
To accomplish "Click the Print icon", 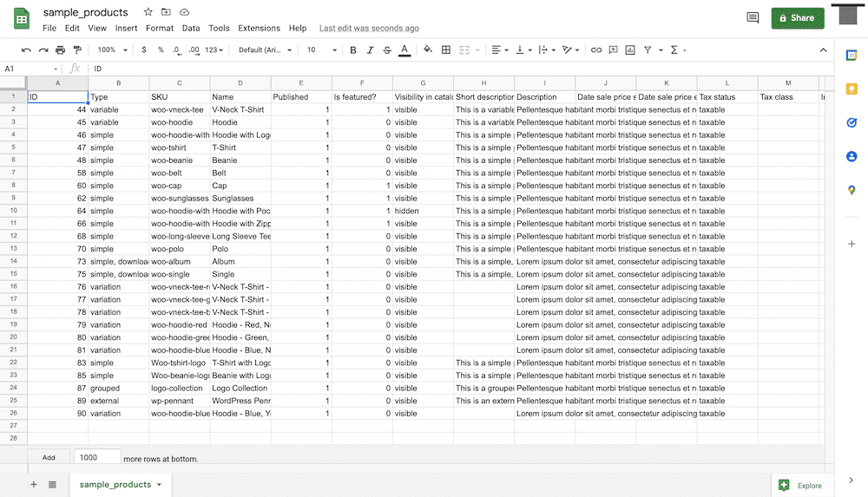I will [x=60, y=50].
